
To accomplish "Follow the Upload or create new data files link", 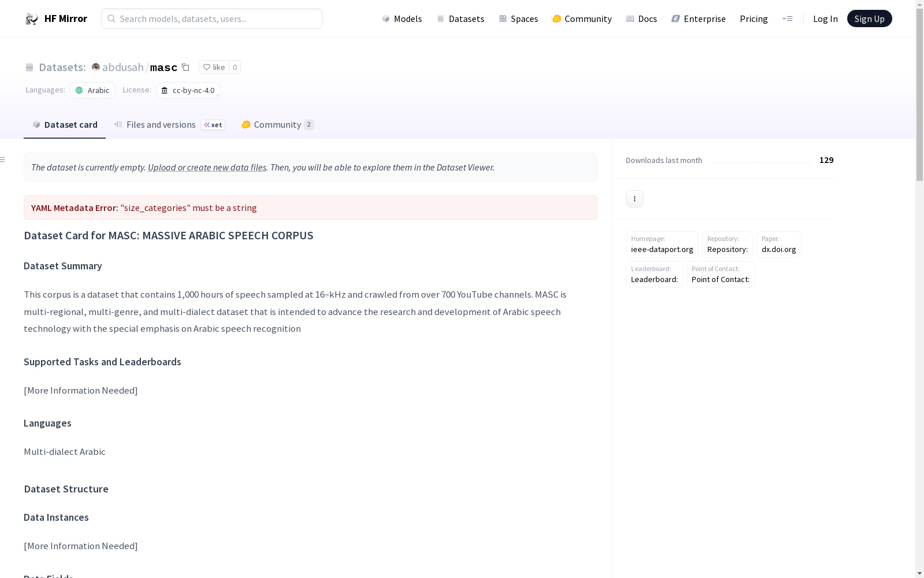I will 207,167.
